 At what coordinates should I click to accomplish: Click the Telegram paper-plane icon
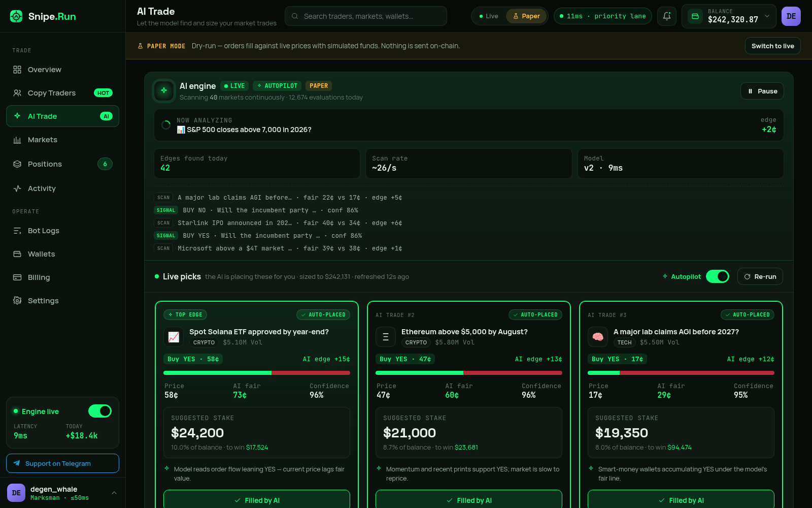click(17, 463)
